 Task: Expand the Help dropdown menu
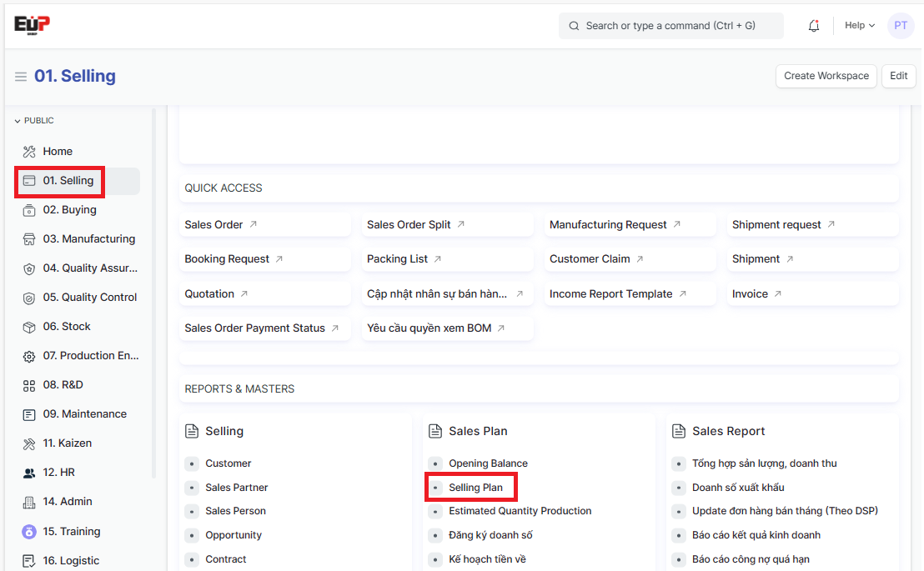click(859, 26)
